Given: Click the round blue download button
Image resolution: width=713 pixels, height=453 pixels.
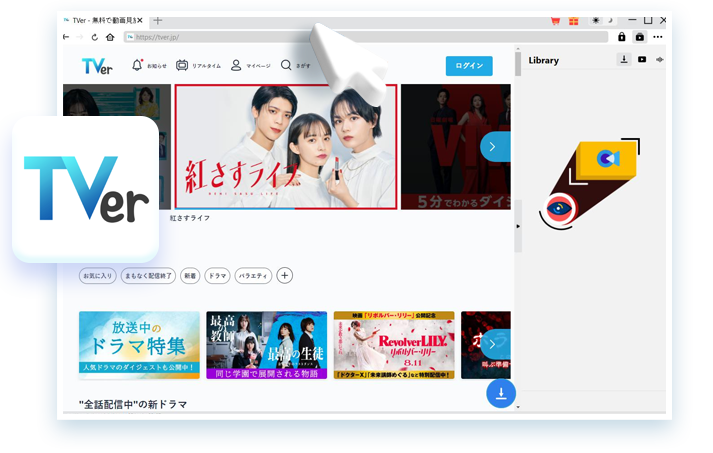Looking at the screenshot, I should click(501, 393).
